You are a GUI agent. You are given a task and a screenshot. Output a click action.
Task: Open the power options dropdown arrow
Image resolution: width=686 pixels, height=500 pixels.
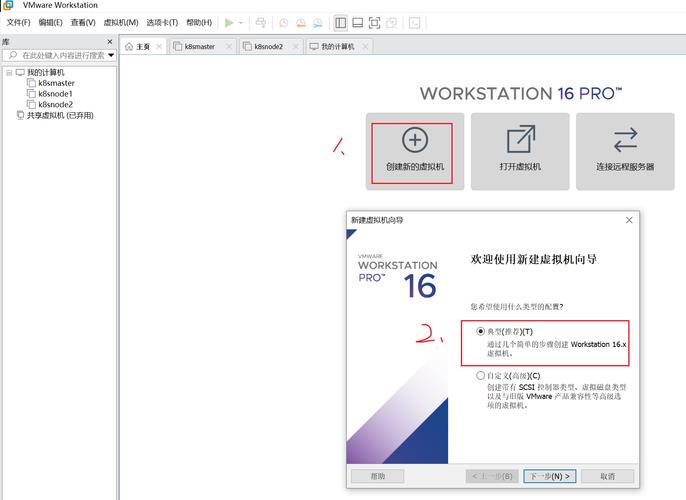[x=241, y=23]
